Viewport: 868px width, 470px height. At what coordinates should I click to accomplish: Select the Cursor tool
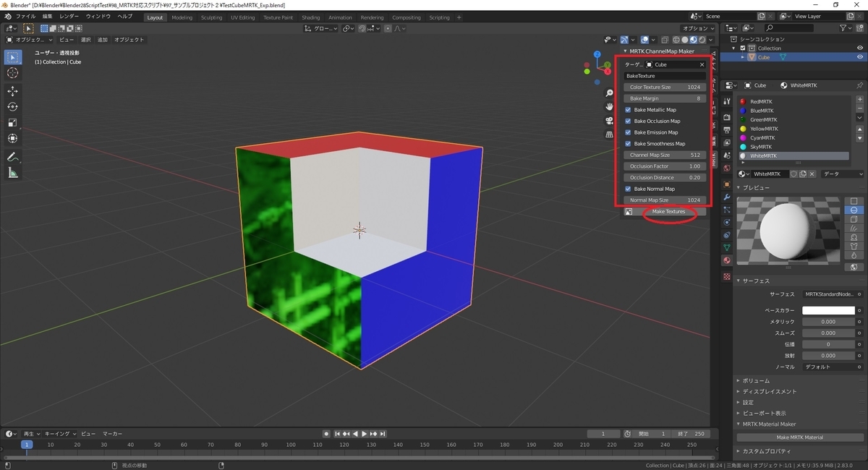pos(12,73)
